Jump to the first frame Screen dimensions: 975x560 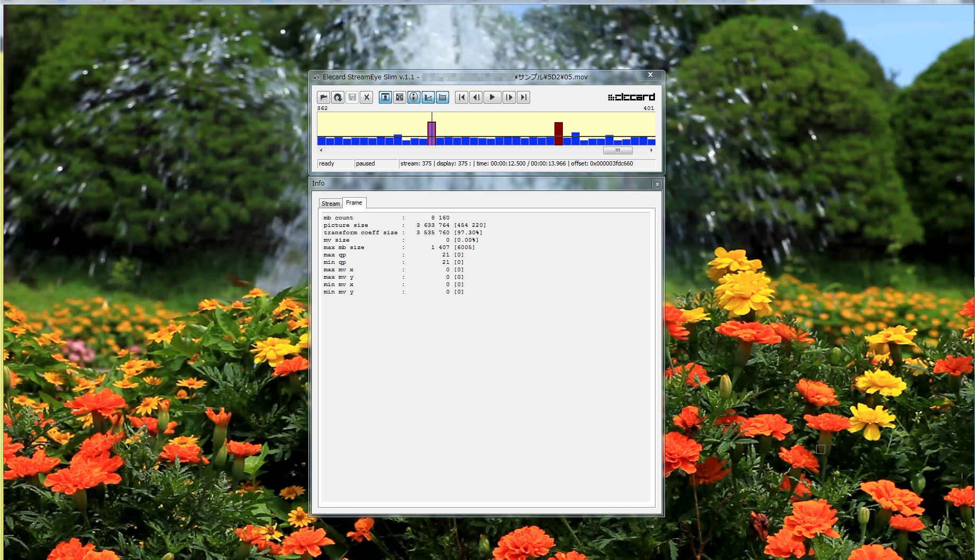461,97
